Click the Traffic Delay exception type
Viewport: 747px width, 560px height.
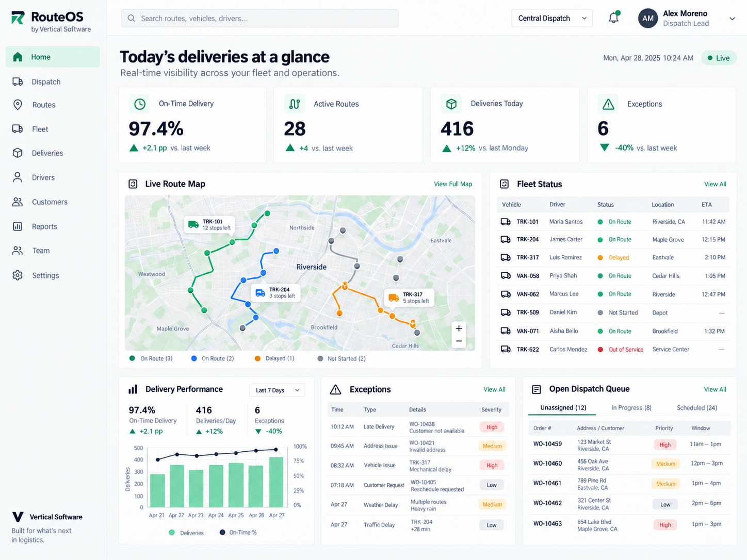tap(379, 525)
